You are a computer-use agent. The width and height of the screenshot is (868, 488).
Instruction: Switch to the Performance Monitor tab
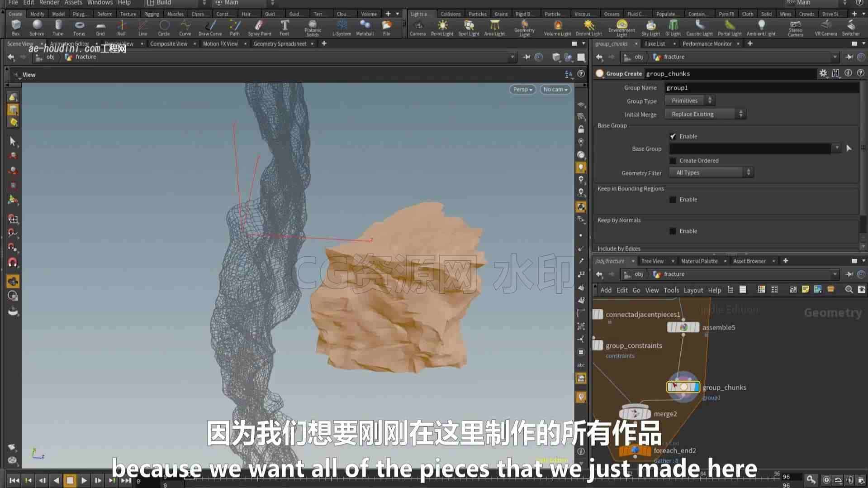pos(707,44)
